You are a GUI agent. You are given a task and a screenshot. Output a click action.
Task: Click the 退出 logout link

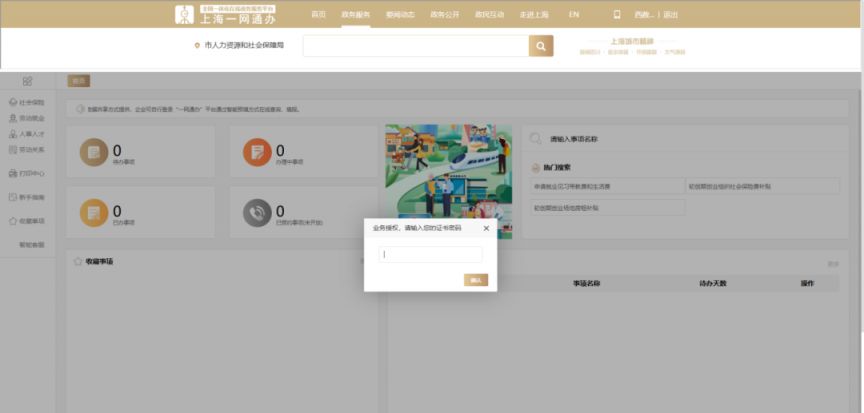click(x=671, y=15)
